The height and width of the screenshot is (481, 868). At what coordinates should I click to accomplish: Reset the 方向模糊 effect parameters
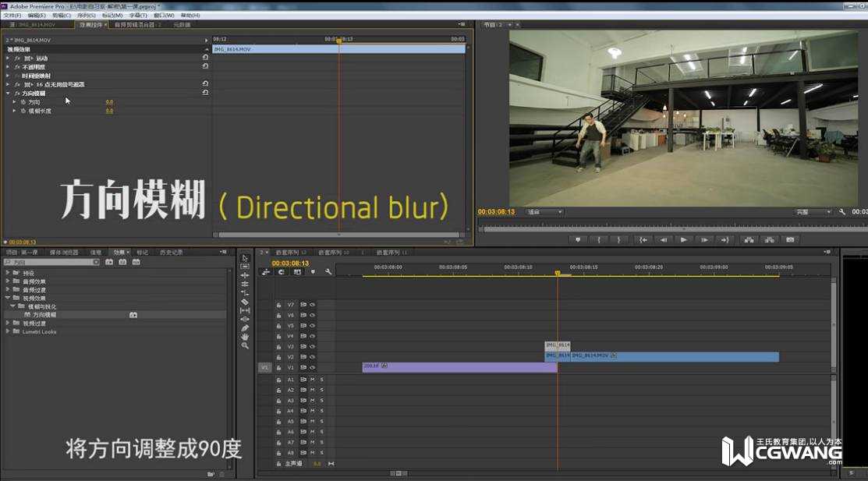[205, 93]
